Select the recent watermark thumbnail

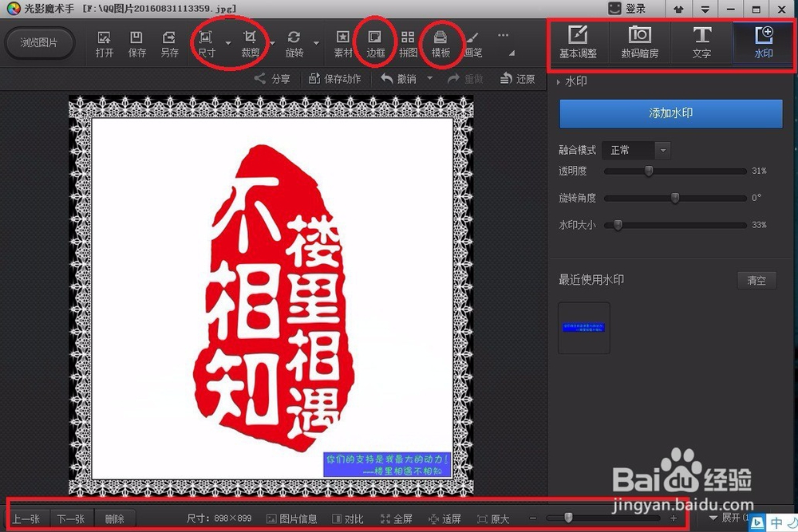(583, 326)
